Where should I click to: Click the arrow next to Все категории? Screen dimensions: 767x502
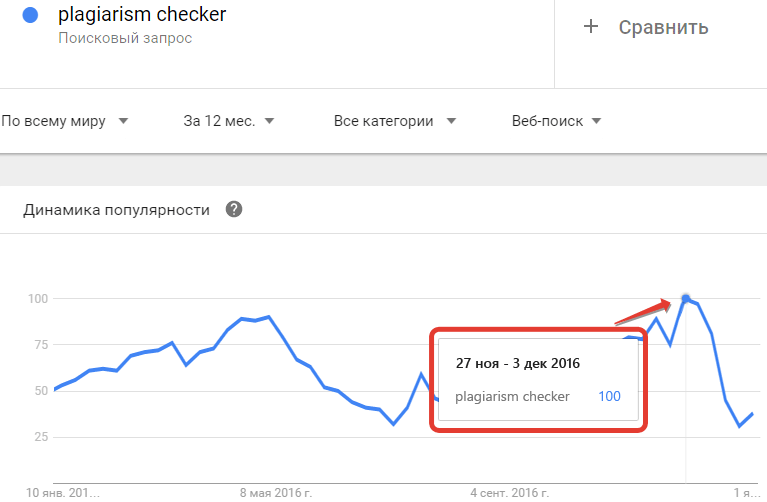click(x=451, y=121)
